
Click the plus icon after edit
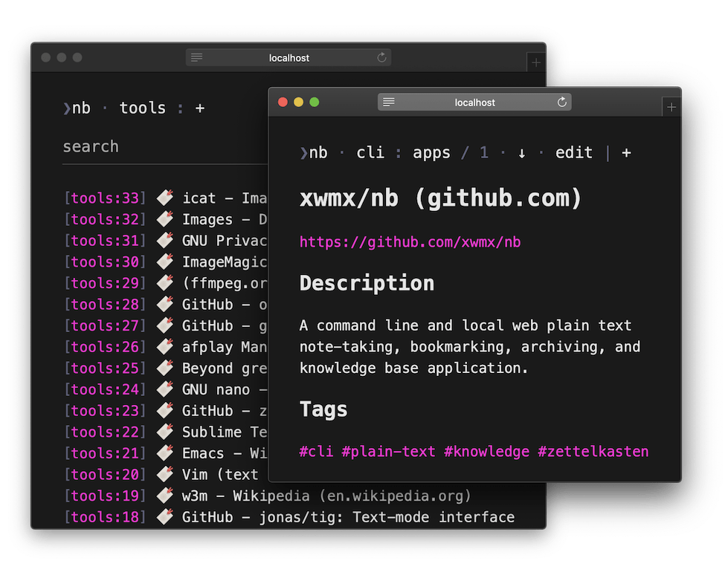click(x=626, y=153)
